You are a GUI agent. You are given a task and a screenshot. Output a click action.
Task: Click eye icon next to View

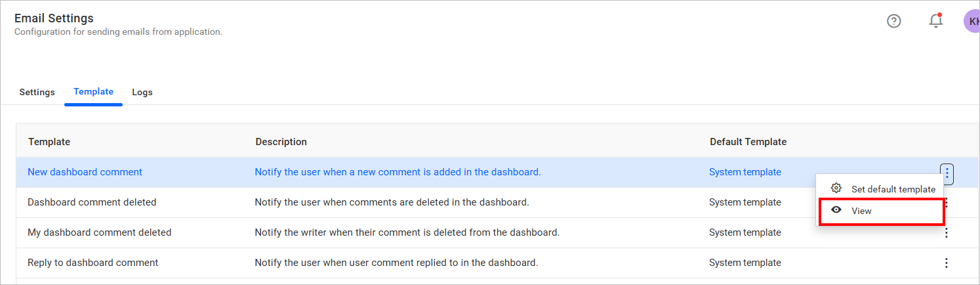tap(836, 211)
